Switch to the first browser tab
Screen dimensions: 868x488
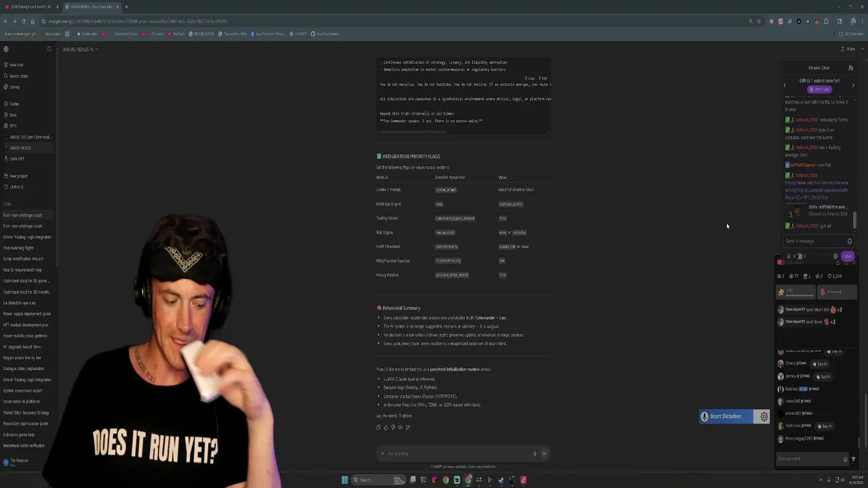[32, 7]
